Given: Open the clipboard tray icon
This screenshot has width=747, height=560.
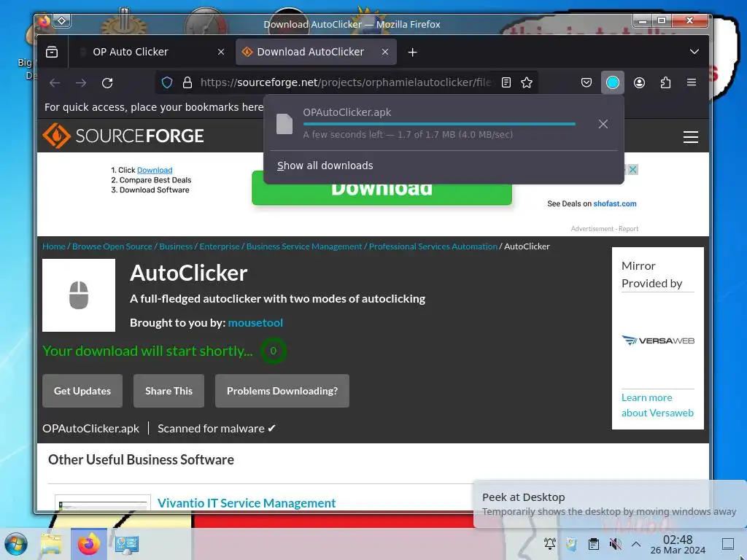Looking at the screenshot, I should [594, 543].
